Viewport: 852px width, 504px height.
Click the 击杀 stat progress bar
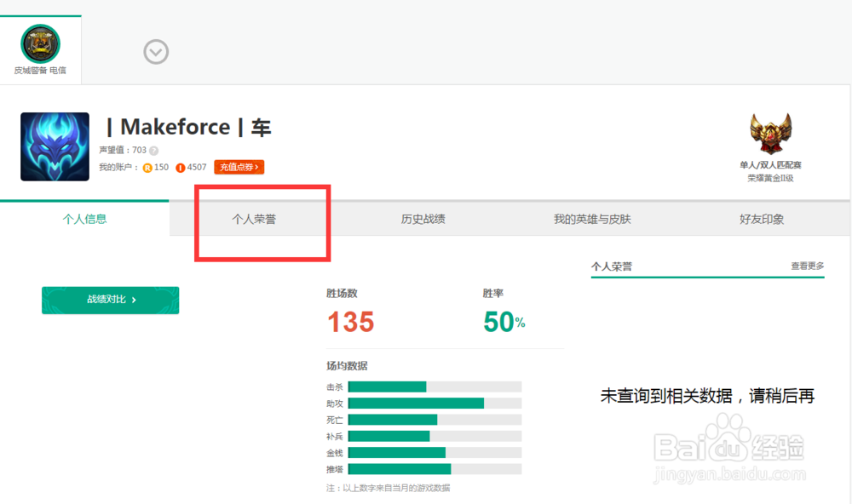tap(388, 386)
